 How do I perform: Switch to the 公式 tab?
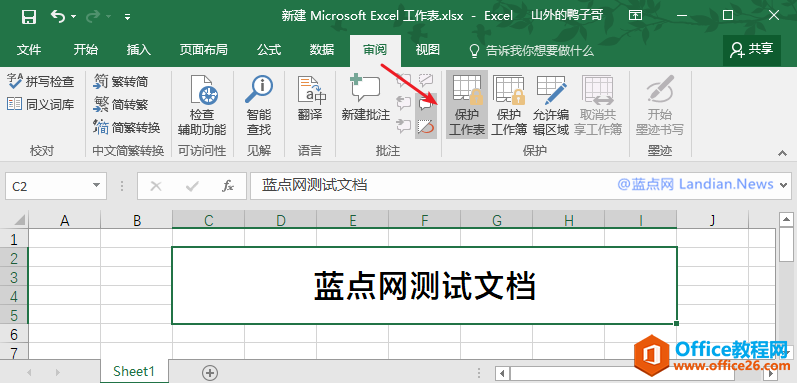pos(269,50)
